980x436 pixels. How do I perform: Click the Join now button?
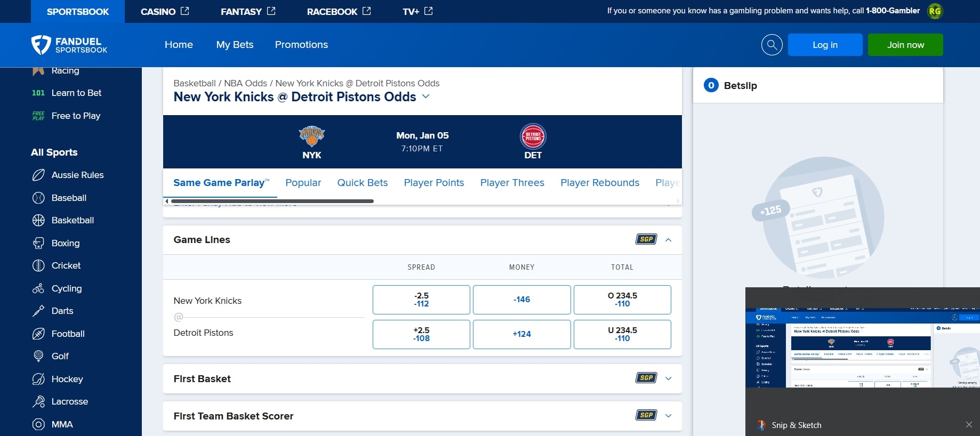[905, 45]
